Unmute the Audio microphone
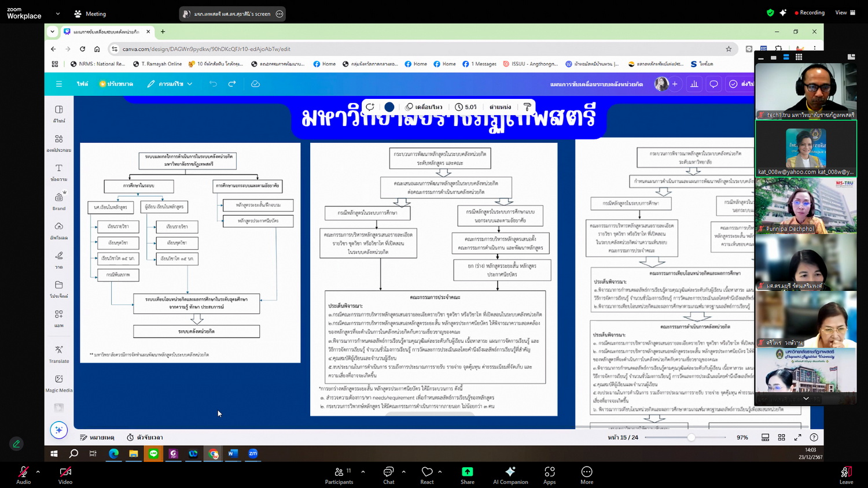868x488 pixels. point(23,475)
